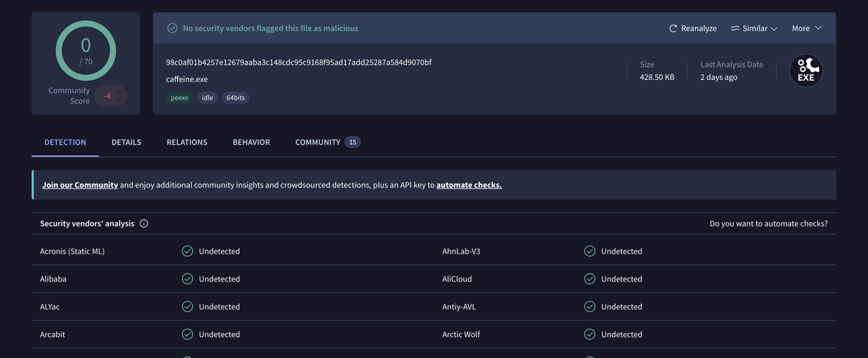Click the AliCloud undetected check icon
This screenshot has height=358, width=868.
pyautogui.click(x=590, y=279)
